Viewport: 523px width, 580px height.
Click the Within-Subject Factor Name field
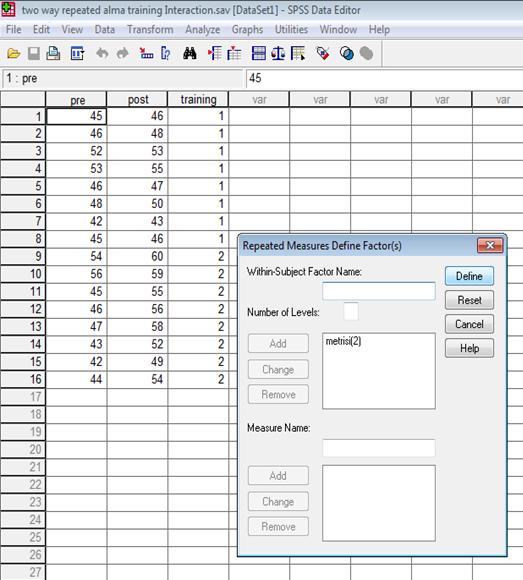(x=379, y=291)
